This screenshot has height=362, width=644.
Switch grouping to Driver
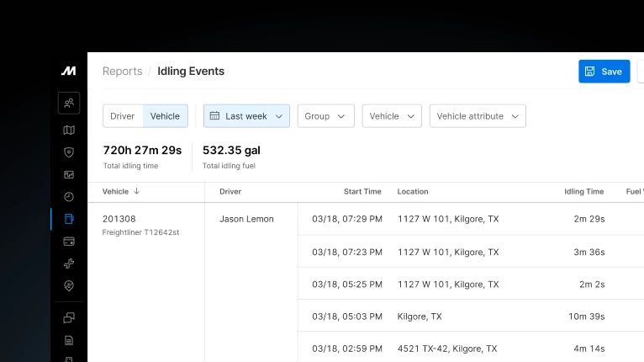[123, 116]
